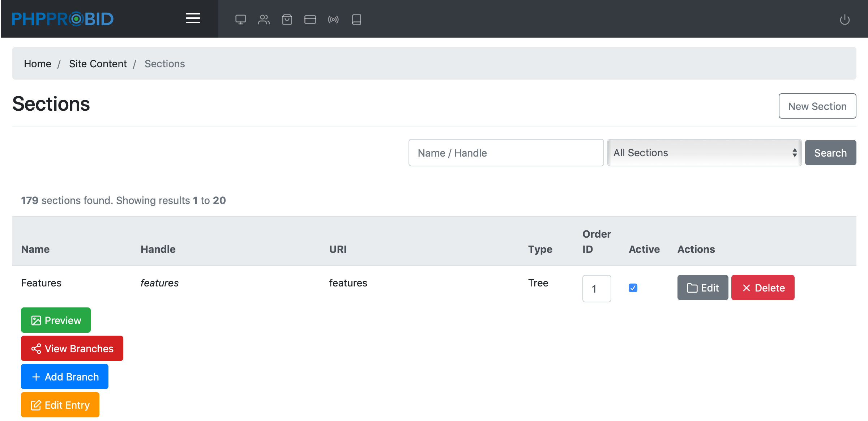868x421 pixels.
Task: Click the green Preview button
Action: pyautogui.click(x=56, y=320)
